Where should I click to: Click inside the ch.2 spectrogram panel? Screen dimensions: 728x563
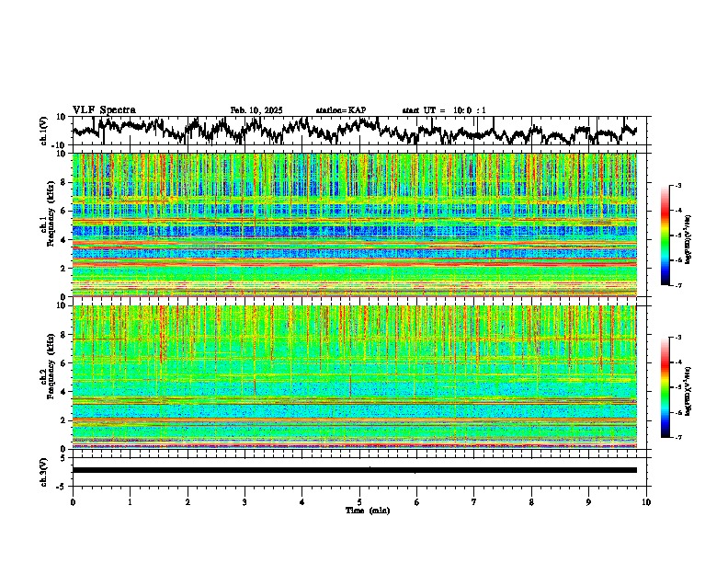[x=355, y=377]
